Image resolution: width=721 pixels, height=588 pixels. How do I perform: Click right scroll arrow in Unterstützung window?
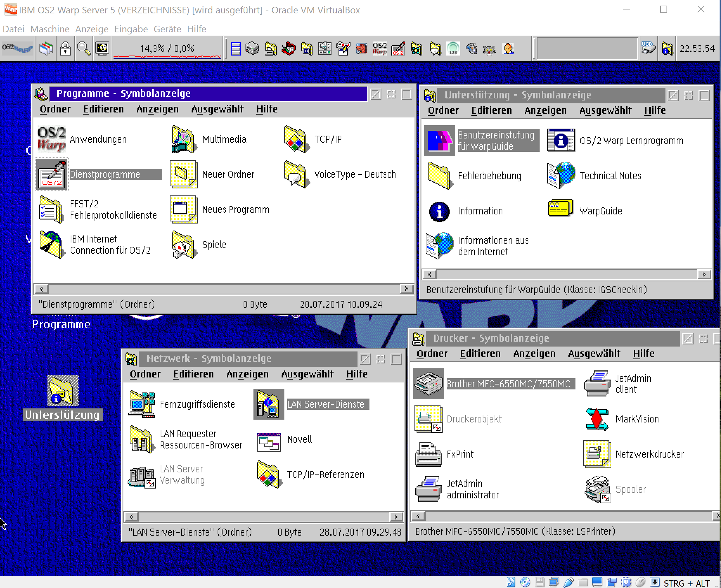[704, 274]
